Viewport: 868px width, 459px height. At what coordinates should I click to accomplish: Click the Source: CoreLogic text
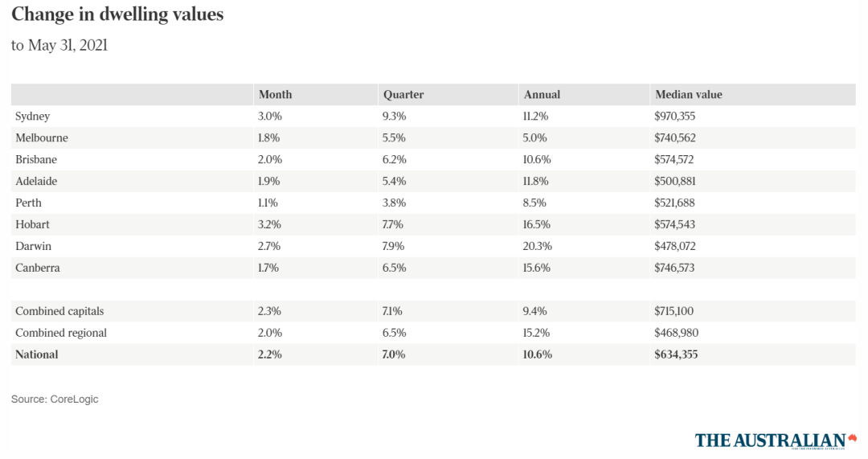tap(55, 399)
